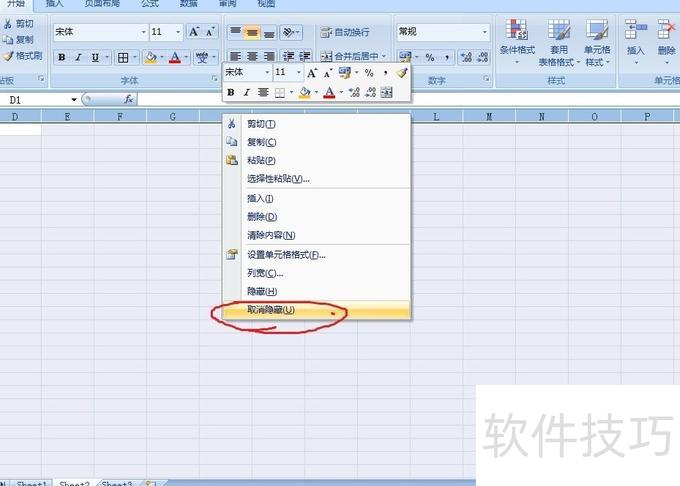Open Conditional Formatting (条件格式) menu
This screenshot has width=680, height=486.
coord(517,42)
